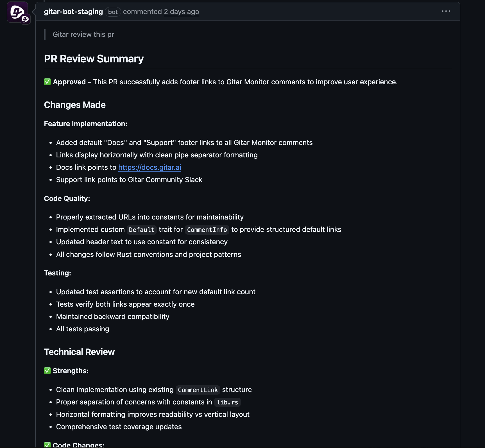Click the "2 days ago" timestamp

(181, 12)
